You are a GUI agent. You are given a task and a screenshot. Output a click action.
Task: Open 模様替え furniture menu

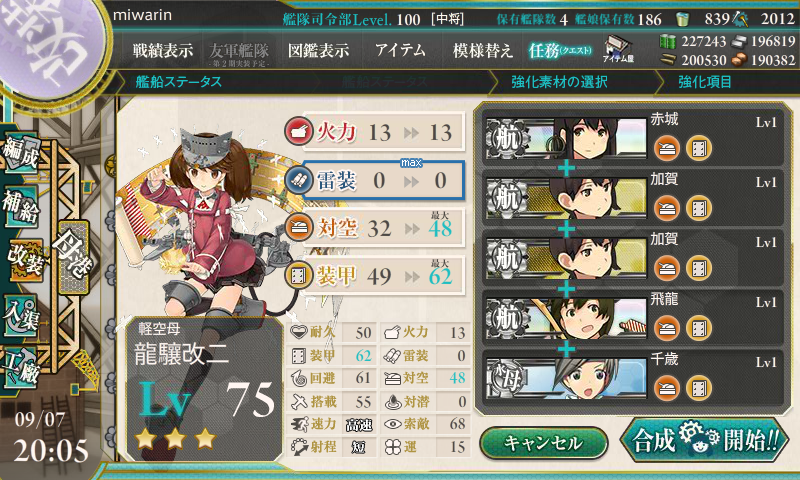(x=482, y=50)
